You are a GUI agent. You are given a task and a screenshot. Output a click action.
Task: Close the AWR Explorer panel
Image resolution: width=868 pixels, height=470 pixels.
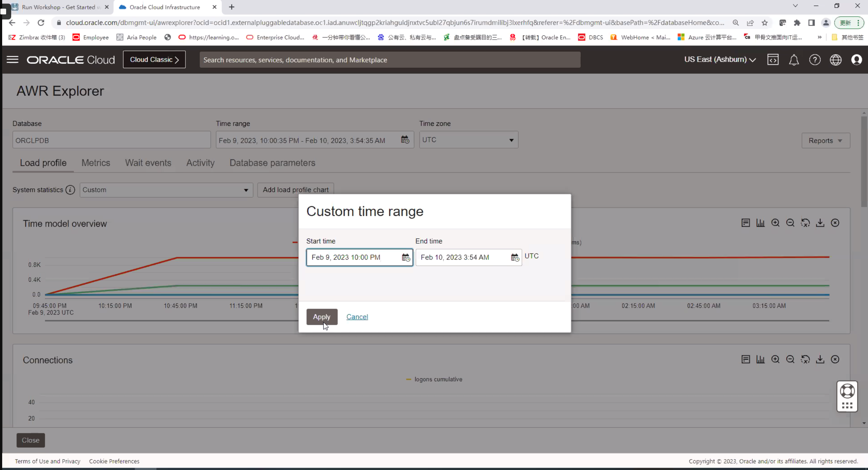click(x=30, y=440)
